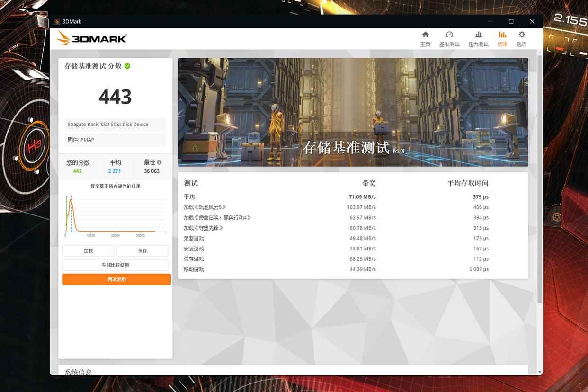
Task: Click the vertical scrollbar of the results page
Action: coord(540,179)
